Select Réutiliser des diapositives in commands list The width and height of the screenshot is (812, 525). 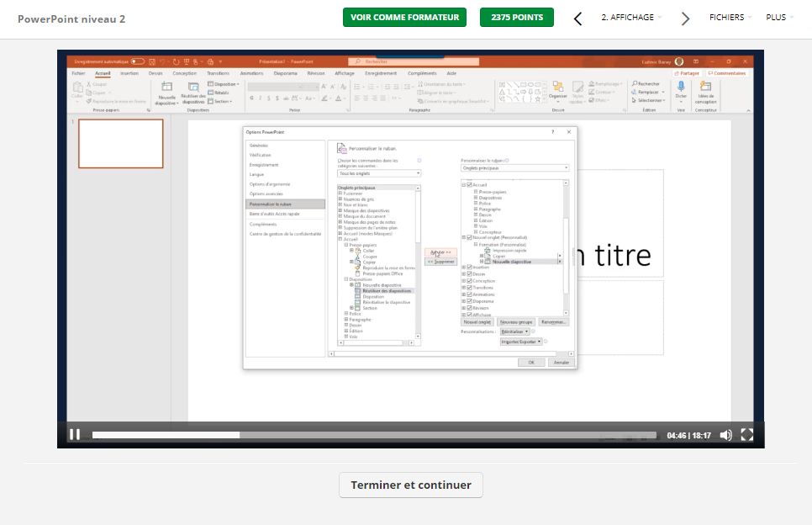click(x=387, y=291)
